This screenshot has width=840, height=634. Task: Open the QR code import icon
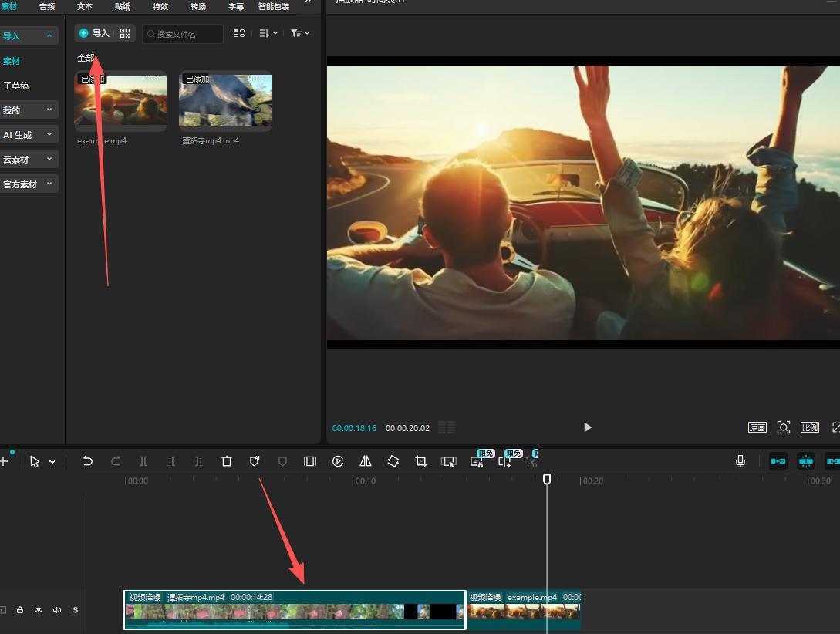(125, 33)
